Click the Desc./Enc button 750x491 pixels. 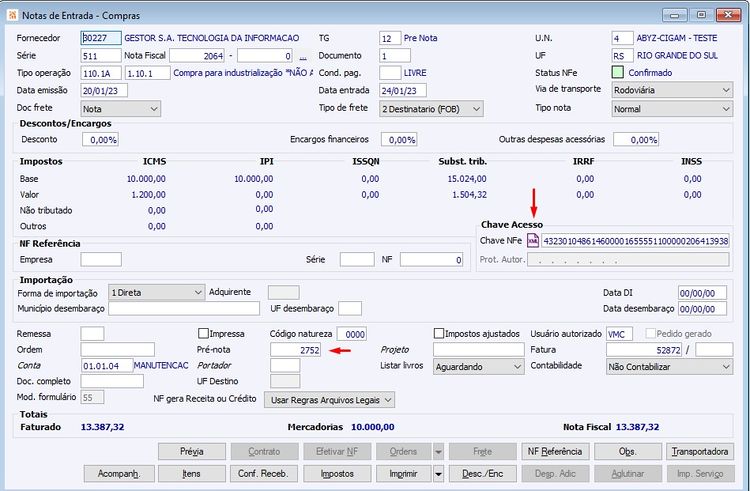483,474
